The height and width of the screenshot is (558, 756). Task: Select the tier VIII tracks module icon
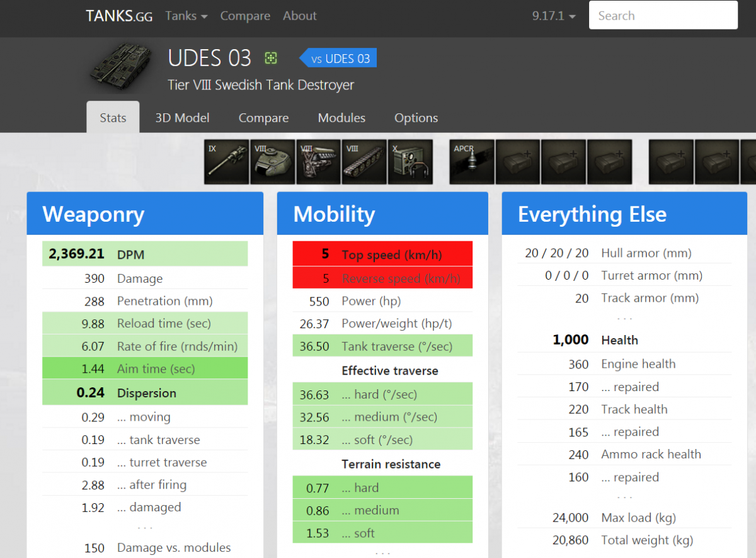click(364, 162)
